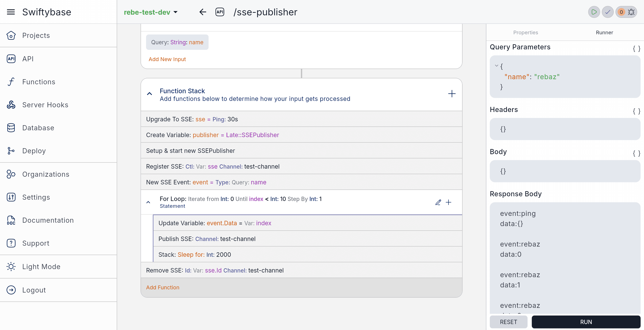Collapse the Function Stack section
The width and height of the screenshot is (644, 330).
(149, 94)
